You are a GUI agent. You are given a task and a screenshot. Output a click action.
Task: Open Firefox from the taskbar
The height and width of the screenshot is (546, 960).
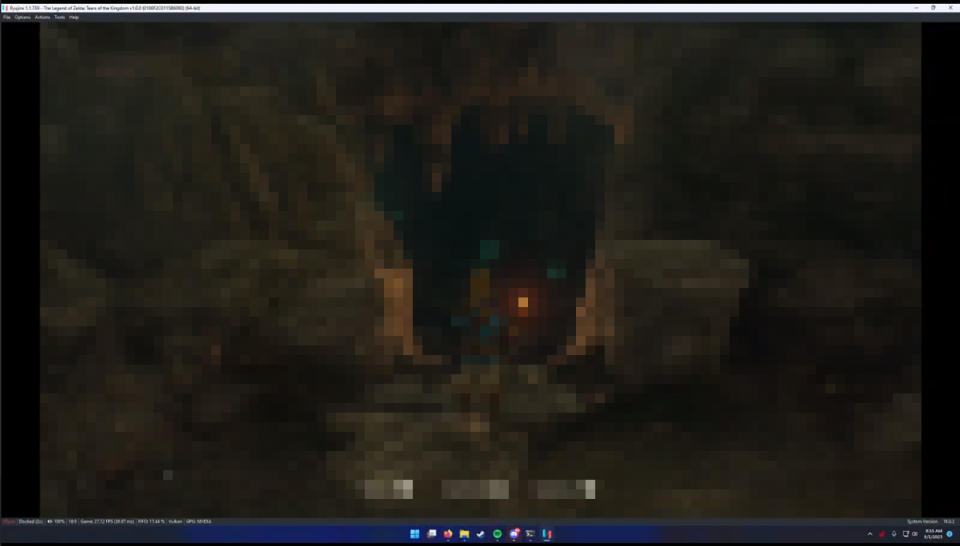click(x=448, y=534)
